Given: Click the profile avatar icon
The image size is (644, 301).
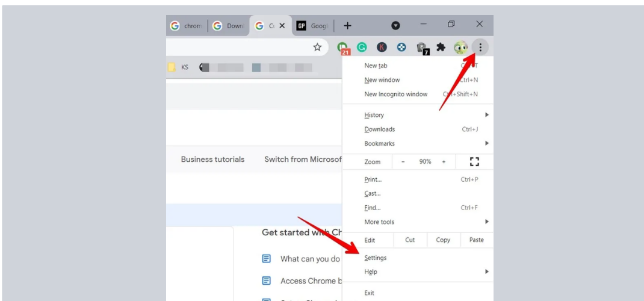Looking at the screenshot, I should 460,48.
